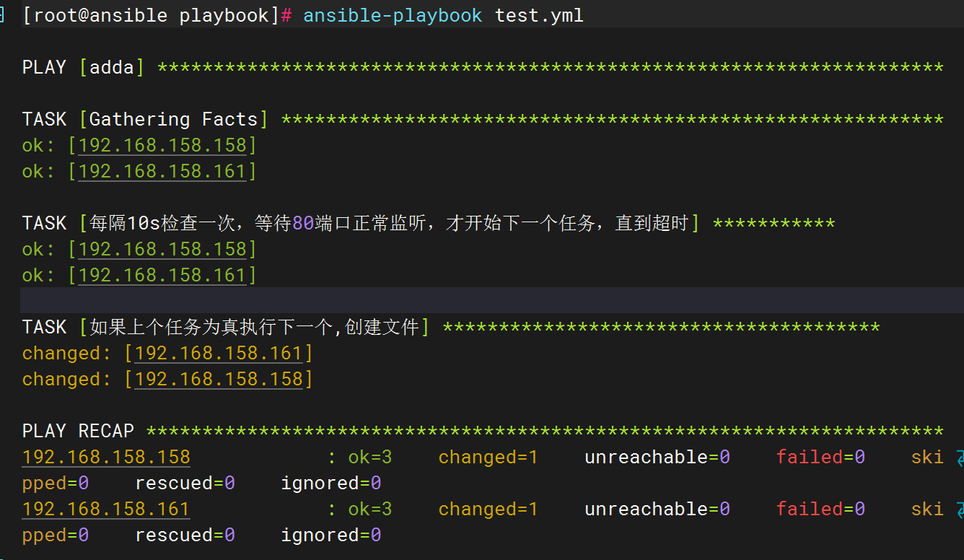Screen dimensions: 964x560
Task: Click rescued=0 under the 192.168.158.158 recap row
Action: tap(185, 484)
